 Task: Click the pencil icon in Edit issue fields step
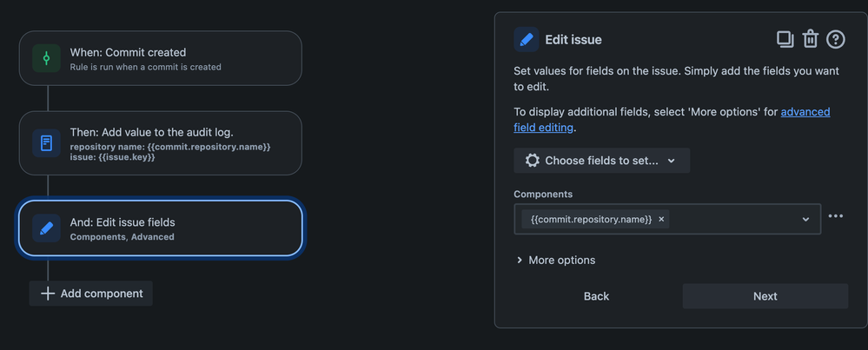47,228
